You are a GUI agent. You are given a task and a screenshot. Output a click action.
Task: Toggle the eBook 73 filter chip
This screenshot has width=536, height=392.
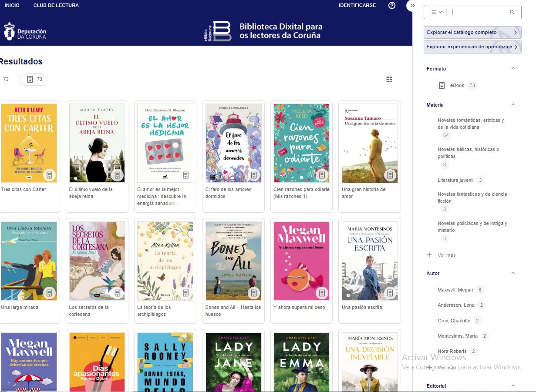click(x=34, y=79)
